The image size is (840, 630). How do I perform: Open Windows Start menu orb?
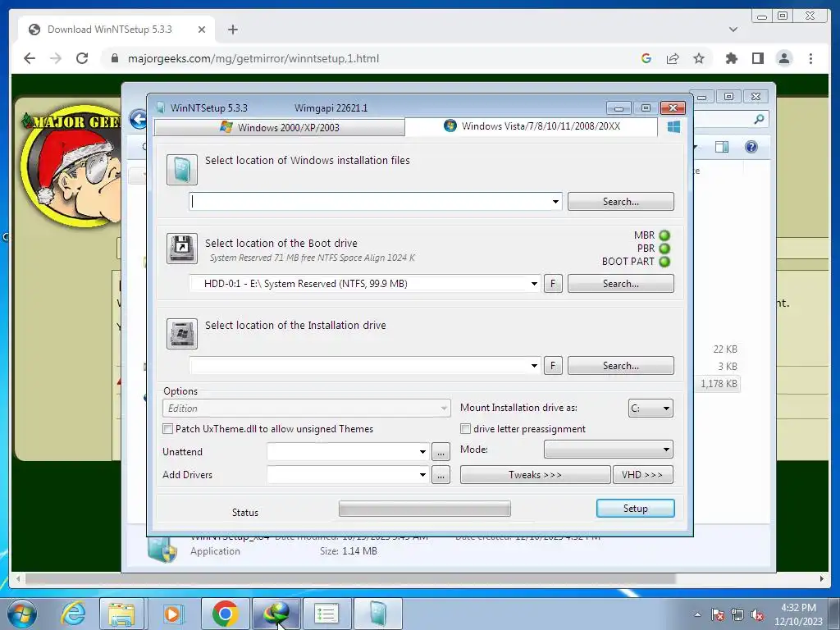pyautogui.click(x=21, y=614)
